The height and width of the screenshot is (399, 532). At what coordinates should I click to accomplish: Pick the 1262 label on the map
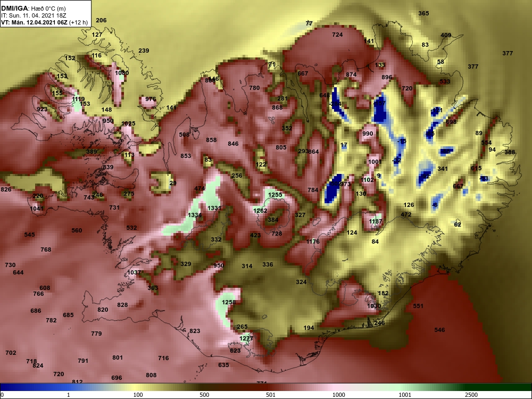click(260, 211)
